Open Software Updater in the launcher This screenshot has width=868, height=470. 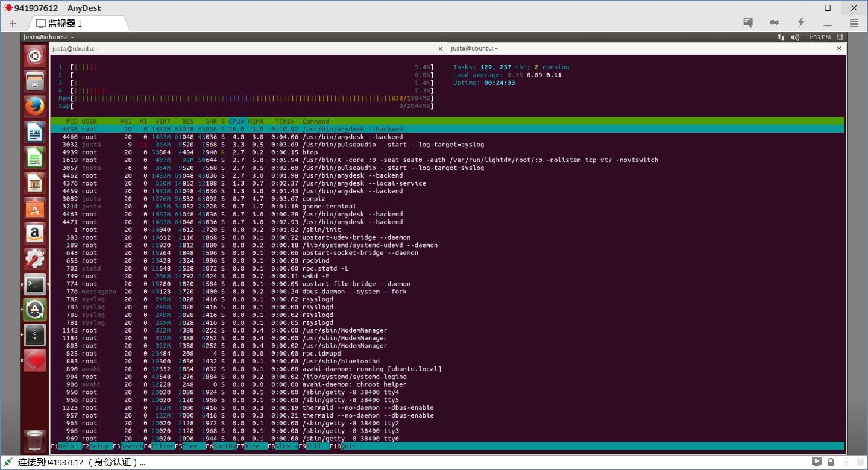pos(35,310)
